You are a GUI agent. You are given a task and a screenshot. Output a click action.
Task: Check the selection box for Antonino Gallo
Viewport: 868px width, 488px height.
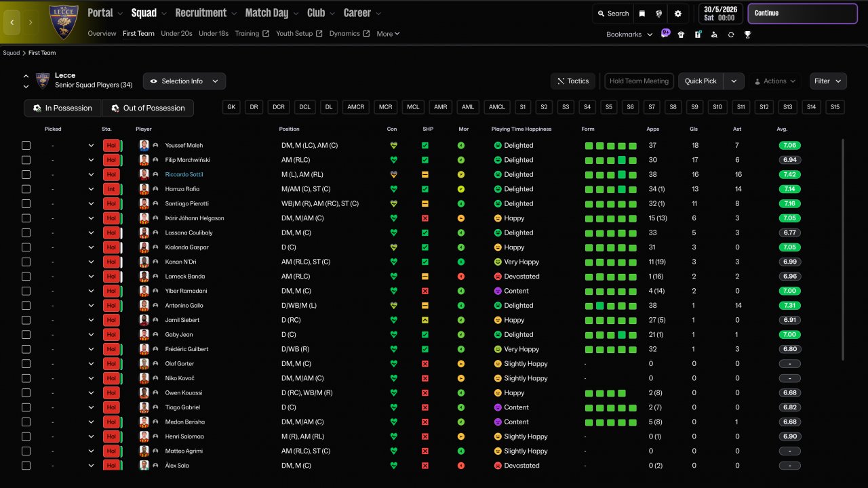(26, 306)
